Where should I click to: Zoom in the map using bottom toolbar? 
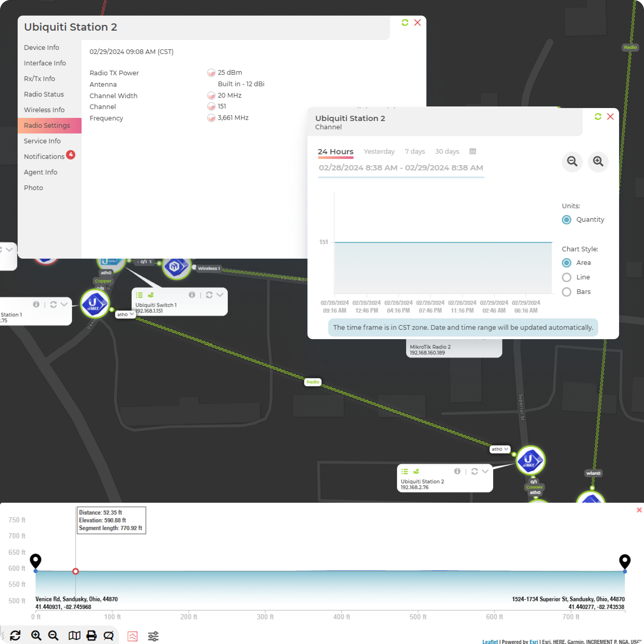pyautogui.click(x=36, y=635)
